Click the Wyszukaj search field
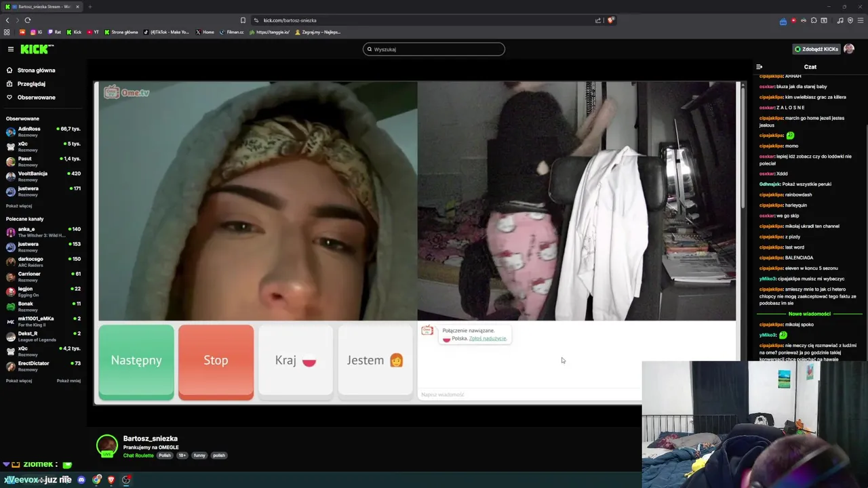The height and width of the screenshot is (488, 868). point(434,49)
